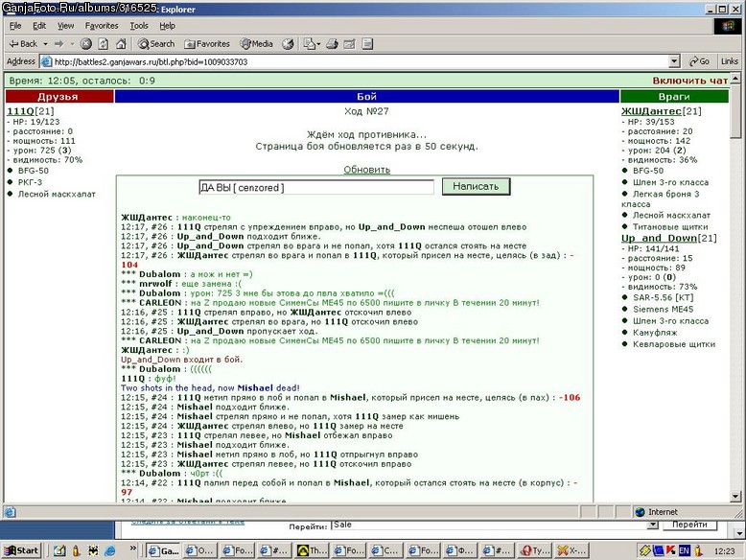The image size is (746, 560).
Task: Expand the Sale dropdown at page bottom
Action: [653, 525]
